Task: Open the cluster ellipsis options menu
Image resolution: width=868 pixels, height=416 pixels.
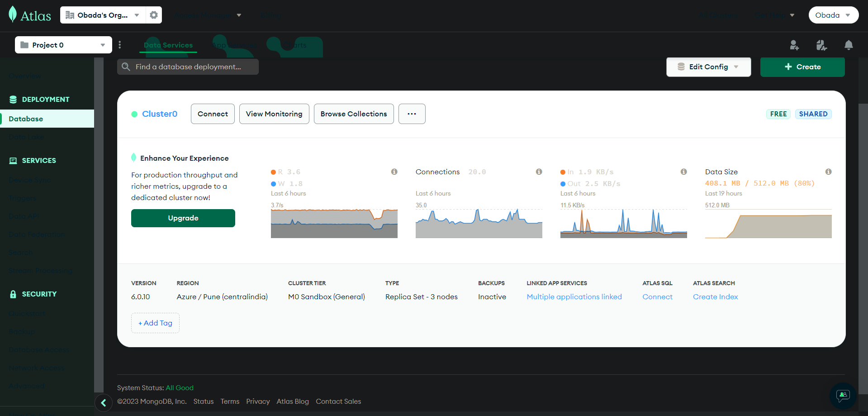Action: (412, 114)
